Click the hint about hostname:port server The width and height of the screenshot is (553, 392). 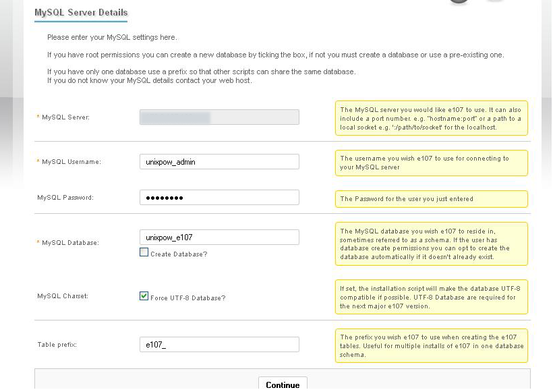[x=432, y=118]
